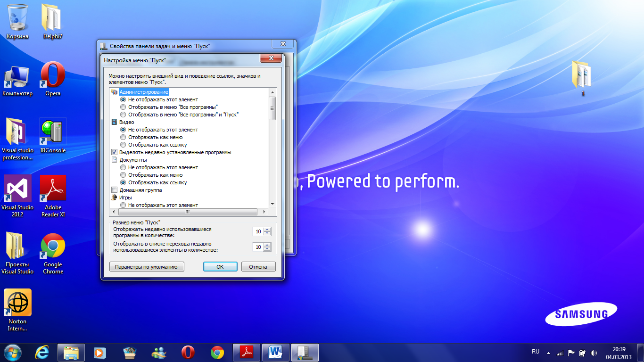This screenshot has width=644, height=362.
Task: Open the Windows Live Messenger taskbar icon
Action: 159,352
